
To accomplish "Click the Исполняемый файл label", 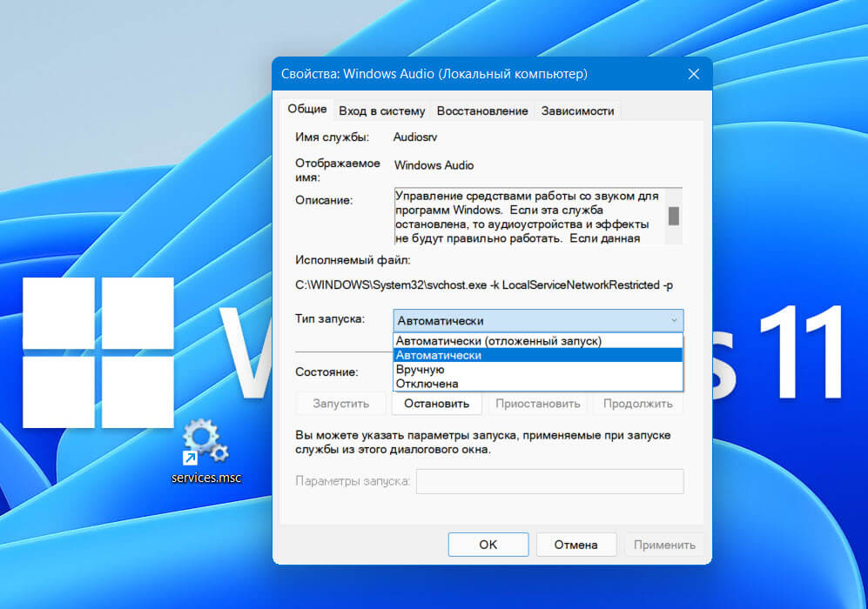I will 353,260.
